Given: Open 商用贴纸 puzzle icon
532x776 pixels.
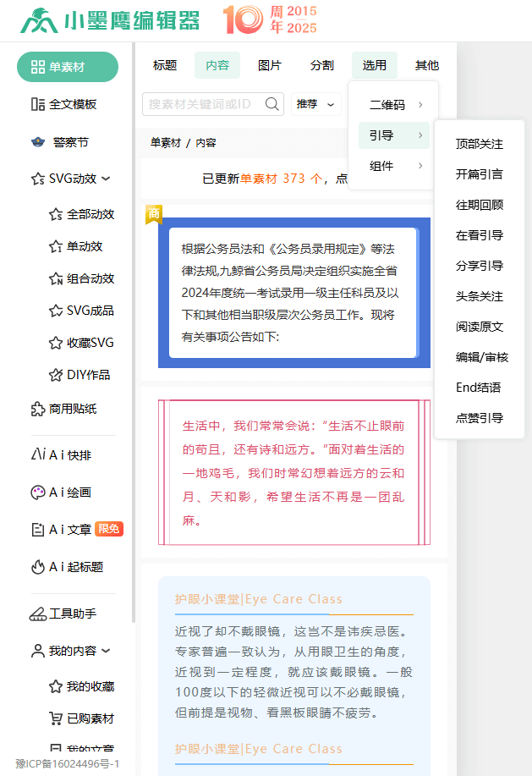Looking at the screenshot, I should pos(37,409).
